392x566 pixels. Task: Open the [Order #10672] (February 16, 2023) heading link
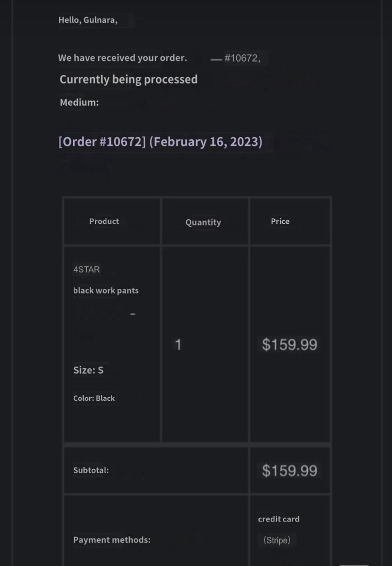click(x=161, y=142)
